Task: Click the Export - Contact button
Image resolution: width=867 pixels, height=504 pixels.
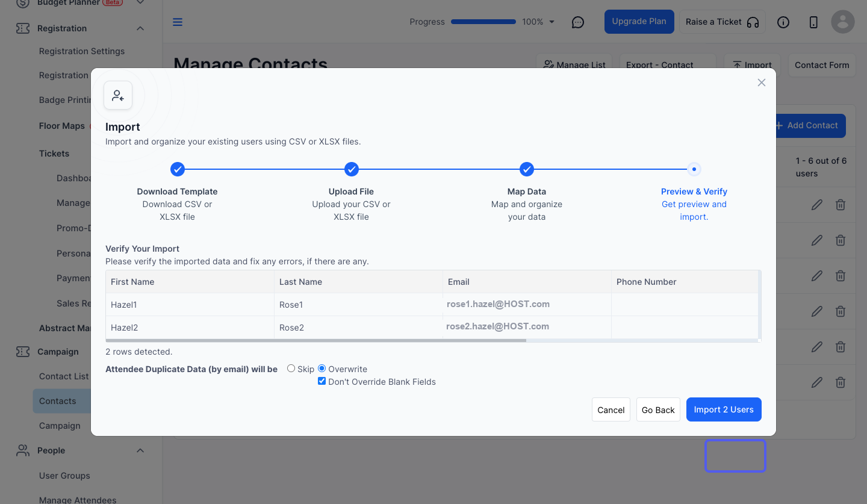Action: [x=667, y=65]
